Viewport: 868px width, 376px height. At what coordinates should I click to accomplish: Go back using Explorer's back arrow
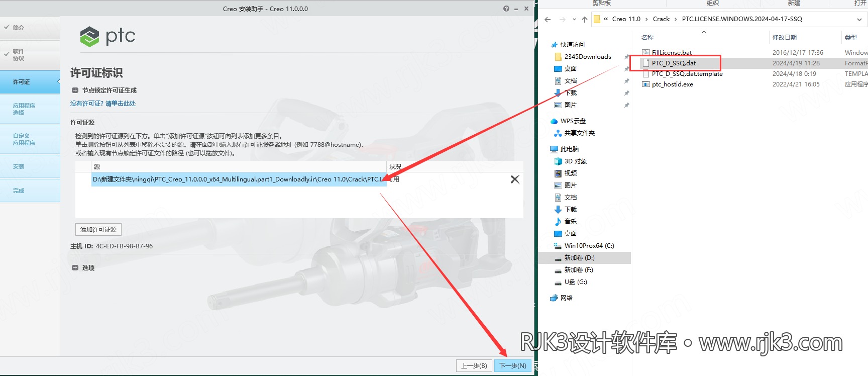(x=548, y=20)
